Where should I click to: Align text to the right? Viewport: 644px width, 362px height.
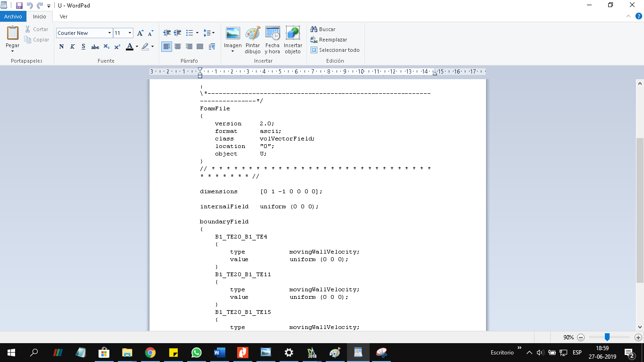coord(189,47)
